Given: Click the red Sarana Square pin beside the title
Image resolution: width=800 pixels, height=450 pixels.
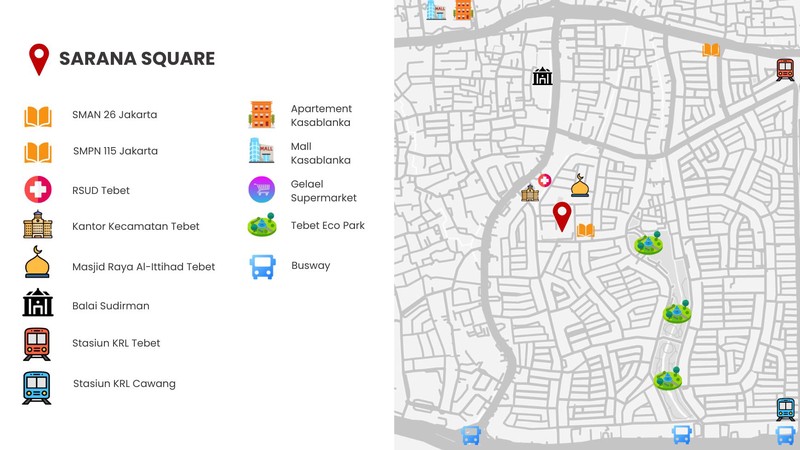Looking at the screenshot, I should 39,59.
